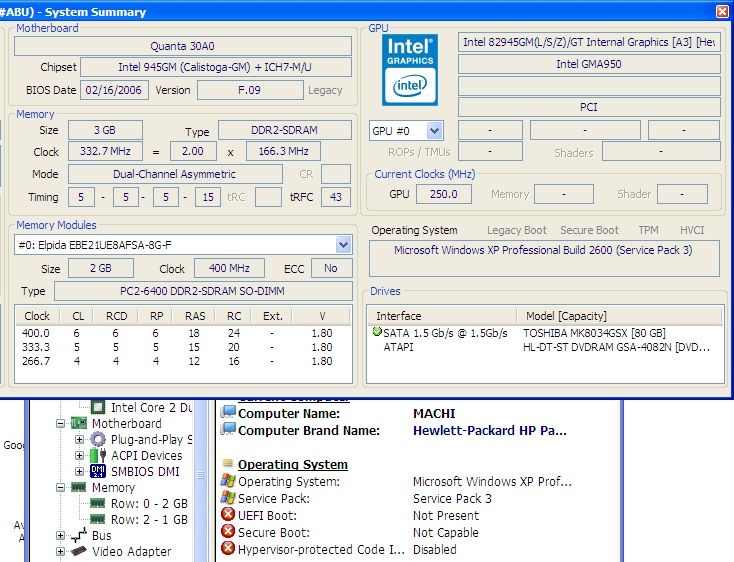Viewport: 734px width, 562px height.
Task: Expand the Plug-and-Play tree node
Action: (x=80, y=439)
